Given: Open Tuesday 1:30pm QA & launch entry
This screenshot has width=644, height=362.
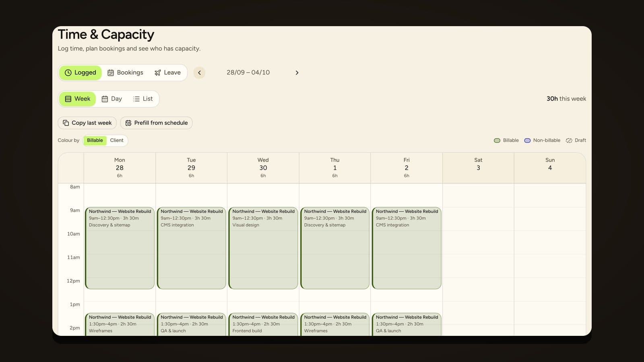Looking at the screenshot, I should pos(191,325).
